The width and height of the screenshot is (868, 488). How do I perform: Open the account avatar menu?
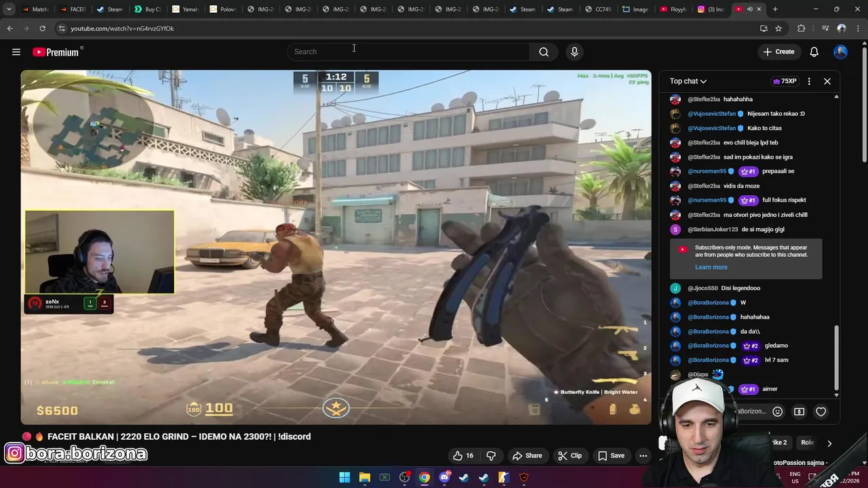coord(840,52)
